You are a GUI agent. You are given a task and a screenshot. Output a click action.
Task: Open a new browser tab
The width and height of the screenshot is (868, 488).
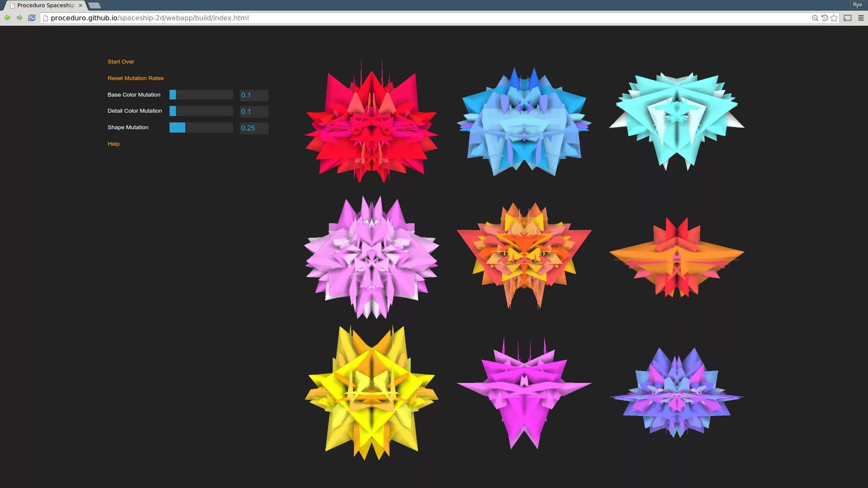[x=95, y=6]
